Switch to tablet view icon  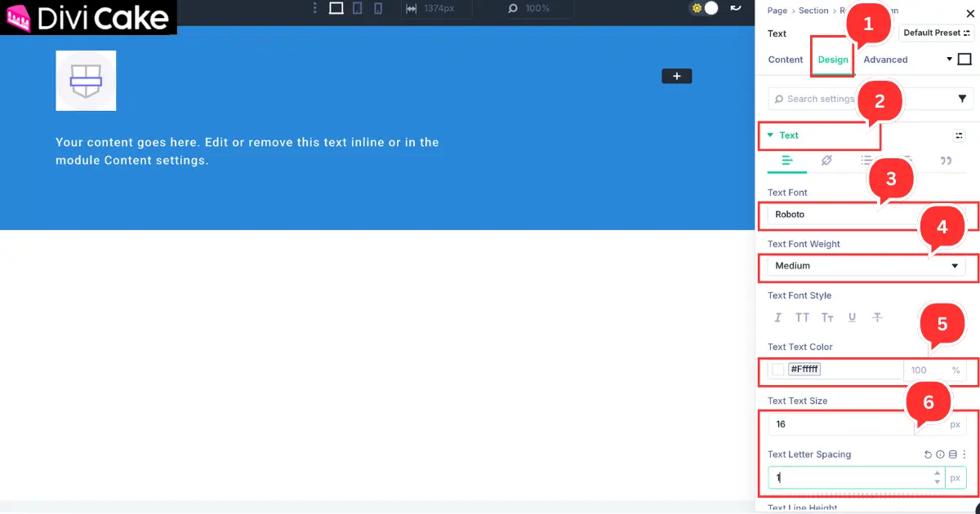pos(357,8)
